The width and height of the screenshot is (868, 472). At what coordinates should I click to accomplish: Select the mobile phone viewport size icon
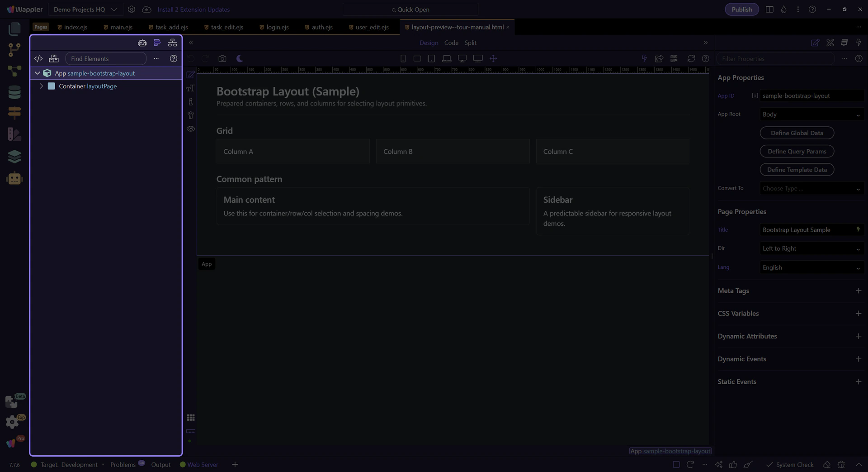click(403, 59)
